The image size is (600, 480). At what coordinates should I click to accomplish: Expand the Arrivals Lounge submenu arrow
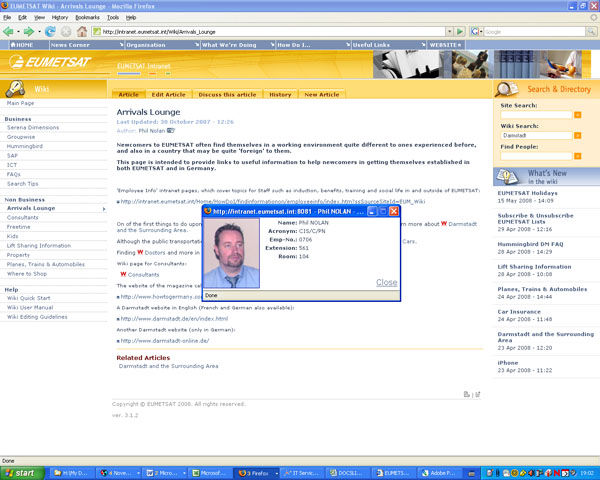104,209
